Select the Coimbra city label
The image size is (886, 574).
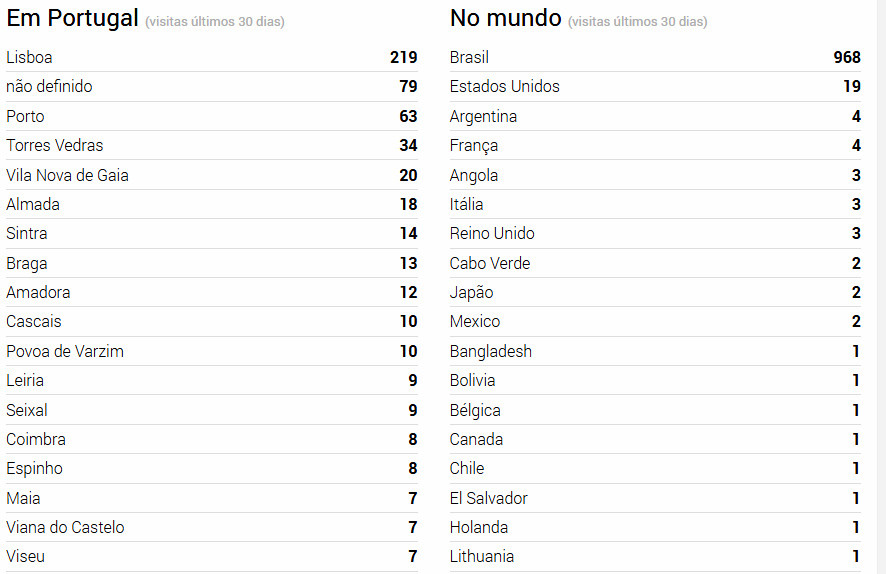click(x=36, y=439)
